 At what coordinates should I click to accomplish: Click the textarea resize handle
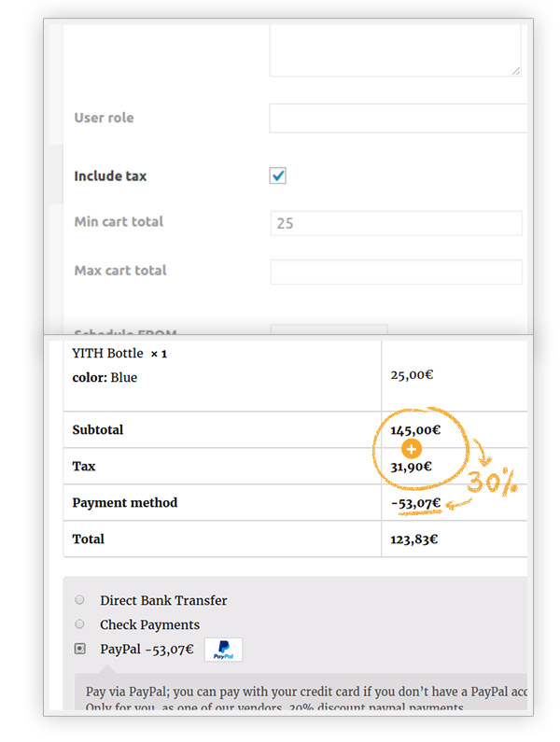coord(516,70)
